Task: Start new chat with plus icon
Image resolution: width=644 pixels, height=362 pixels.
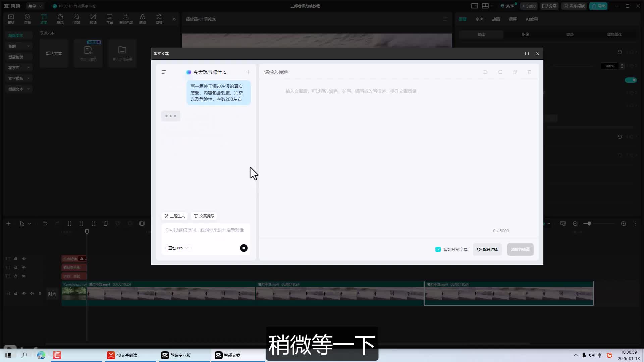Action: click(248, 72)
